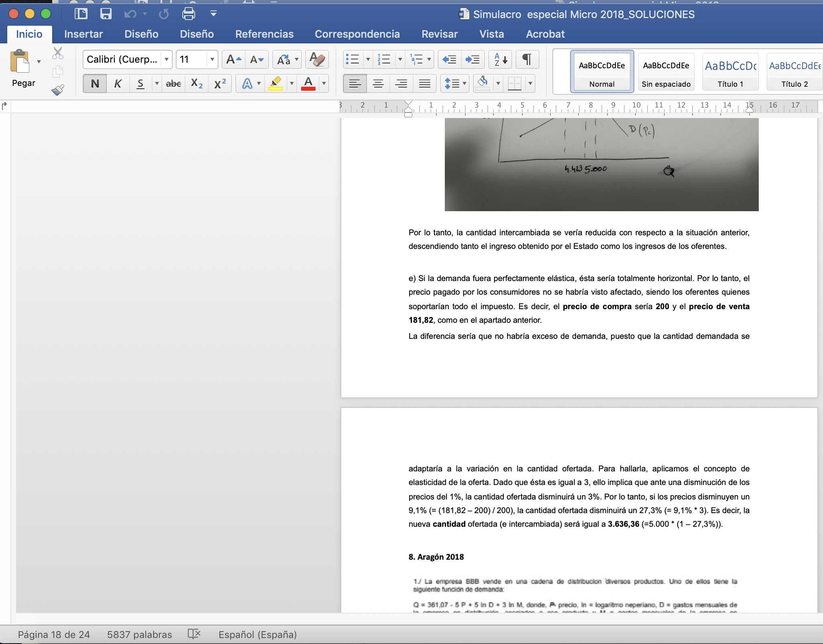Click the Format Painter brush icon
Image resolution: width=823 pixels, height=644 pixels.
[58, 90]
